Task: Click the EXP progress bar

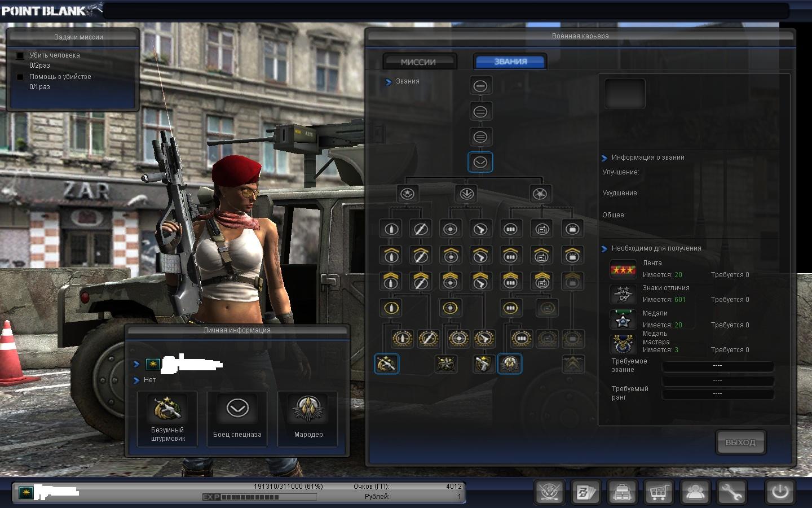Action: (259, 497)
